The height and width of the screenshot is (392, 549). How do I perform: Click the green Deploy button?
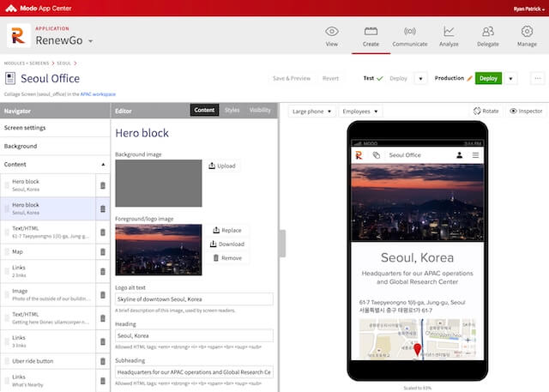[488, 78]
